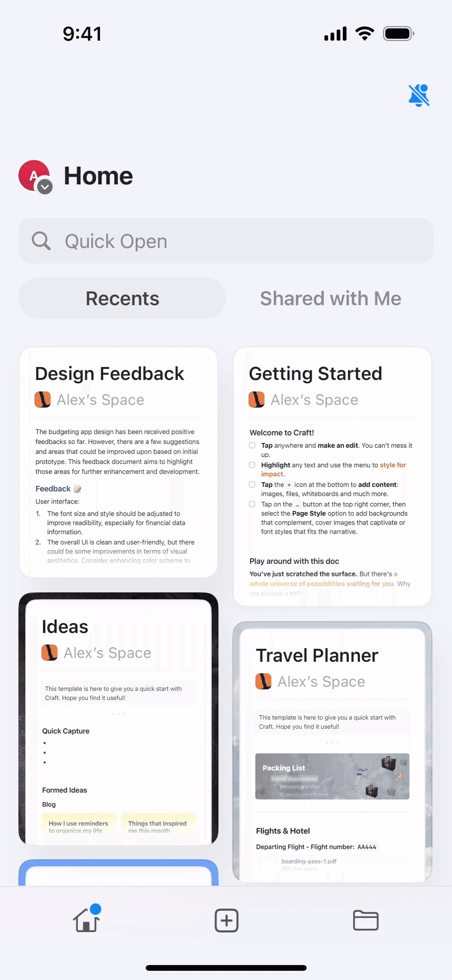Open the Packing List image in Travel Planner
The image size is (452, 980).
(332, 776)
